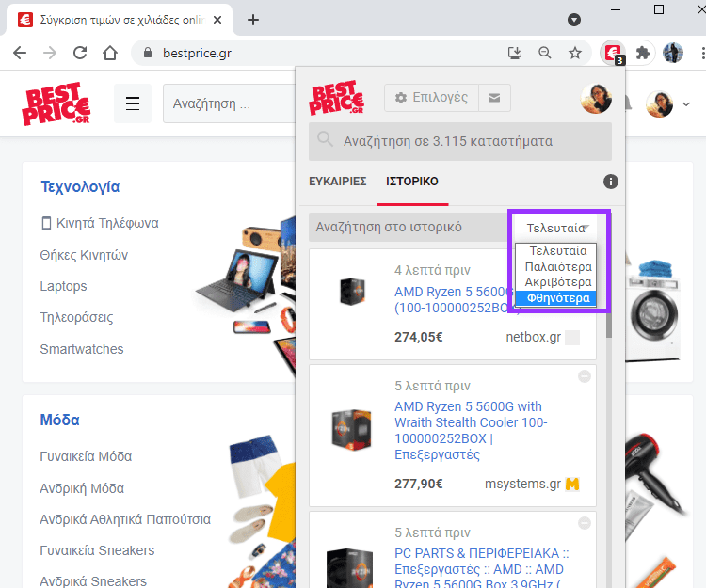706x588 pixels.
Task: Click the install app icon in address bar
Action: (515, 53)
